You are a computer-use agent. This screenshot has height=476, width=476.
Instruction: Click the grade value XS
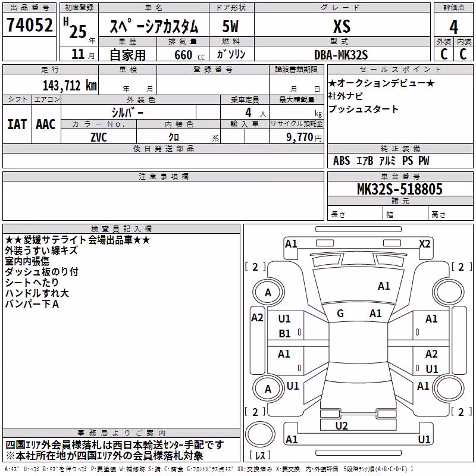point(342,26)
